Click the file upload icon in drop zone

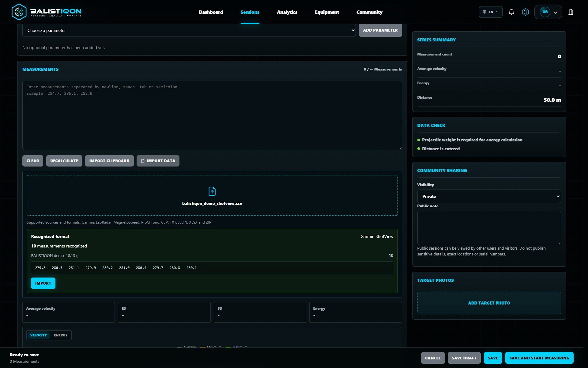click(x=212, y=191)
